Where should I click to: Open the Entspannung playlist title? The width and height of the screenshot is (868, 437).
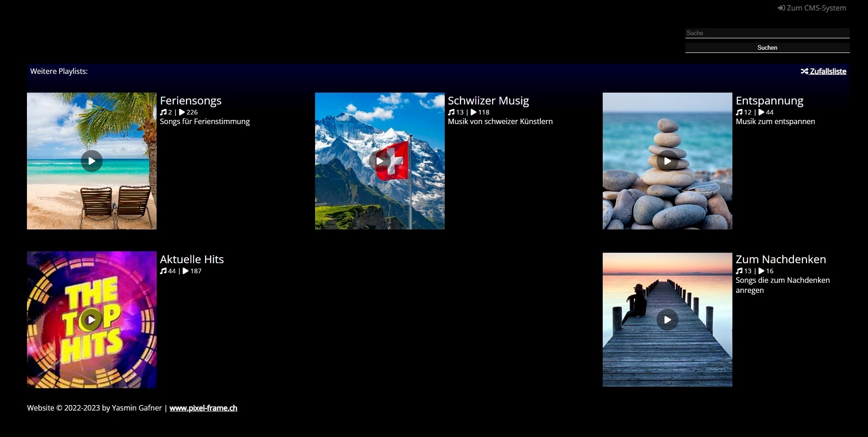[769, 101]
